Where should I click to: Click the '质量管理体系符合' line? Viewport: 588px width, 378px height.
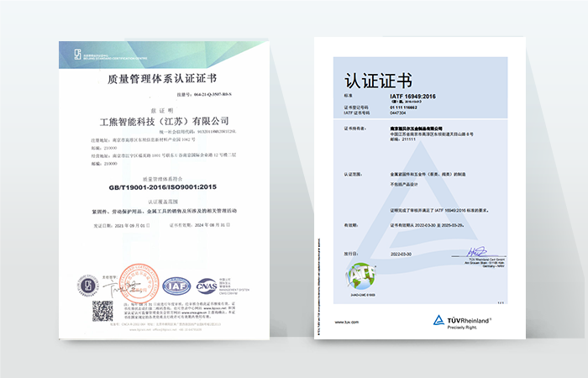(x=162, y=179)
